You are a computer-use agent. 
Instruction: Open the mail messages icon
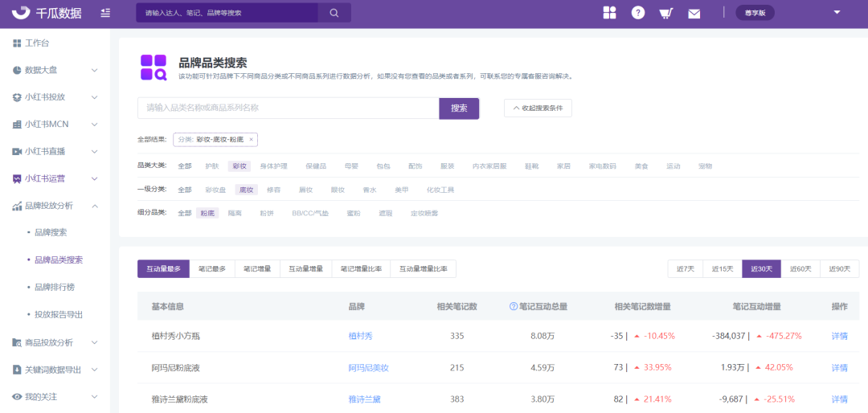[694, 14]
